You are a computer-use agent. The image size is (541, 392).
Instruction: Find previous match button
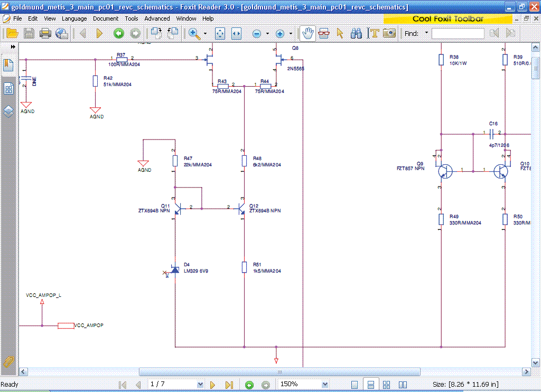pos(494,33)
